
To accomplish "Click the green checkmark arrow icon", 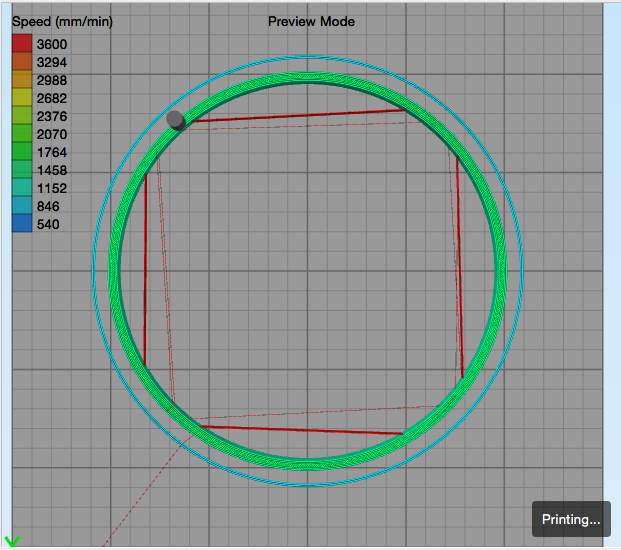I will click(x=12, y=541).
